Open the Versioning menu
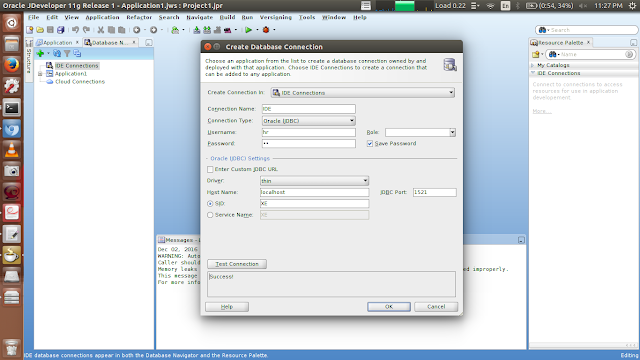The width and height of the screenshot is (640, 360). tap(276, 18)
